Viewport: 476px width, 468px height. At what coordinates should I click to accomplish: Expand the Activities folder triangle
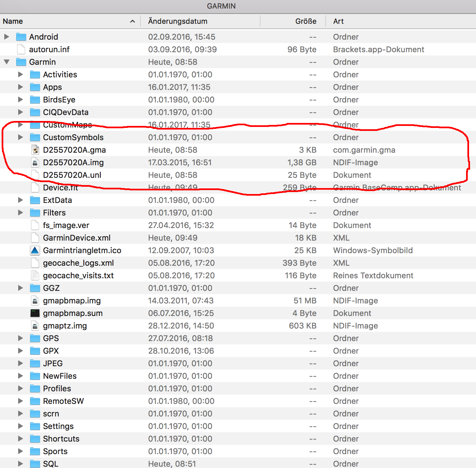click(20, 74)
